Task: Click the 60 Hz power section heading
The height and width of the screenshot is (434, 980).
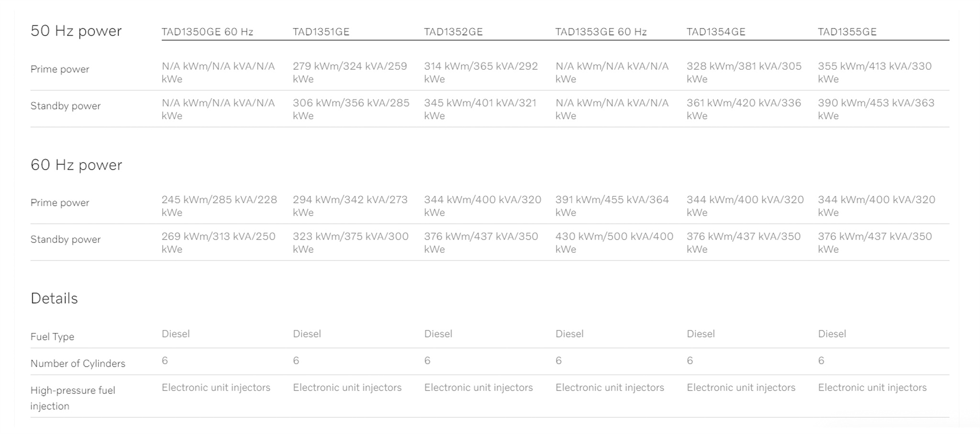Action: click(x=76, y=165)
